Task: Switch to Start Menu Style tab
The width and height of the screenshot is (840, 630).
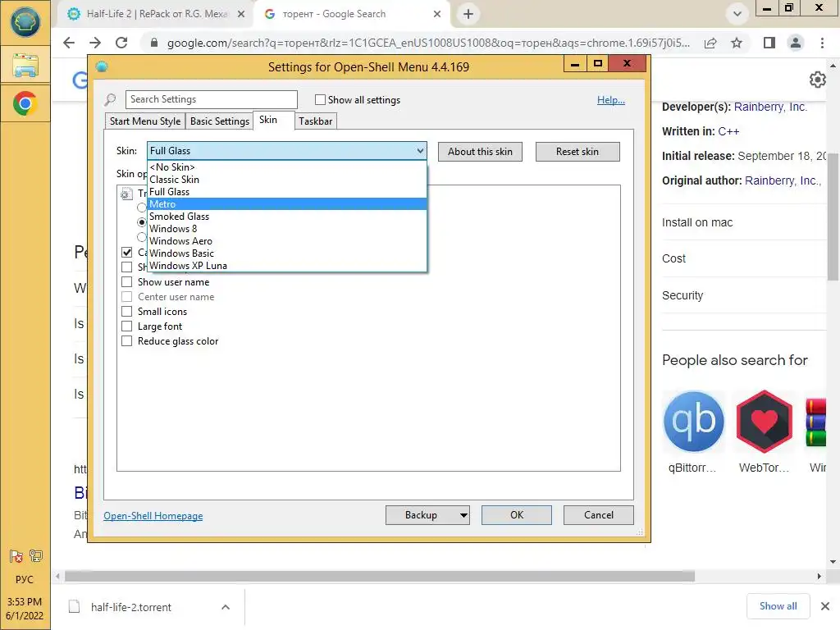Action: pyautogui.click(x=144, y=121)
